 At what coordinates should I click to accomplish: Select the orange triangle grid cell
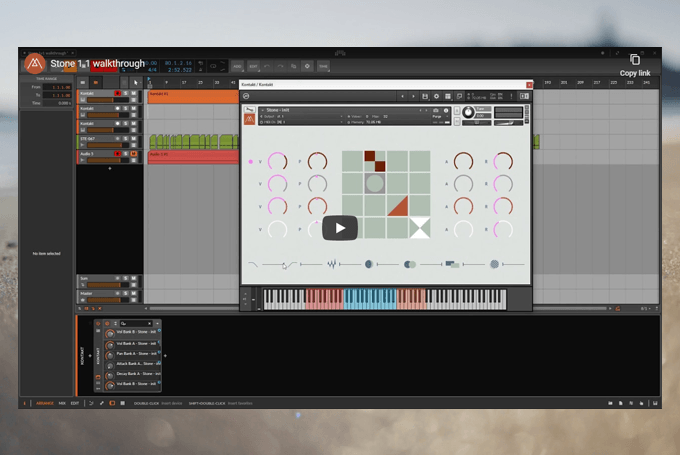pos(397,206)
